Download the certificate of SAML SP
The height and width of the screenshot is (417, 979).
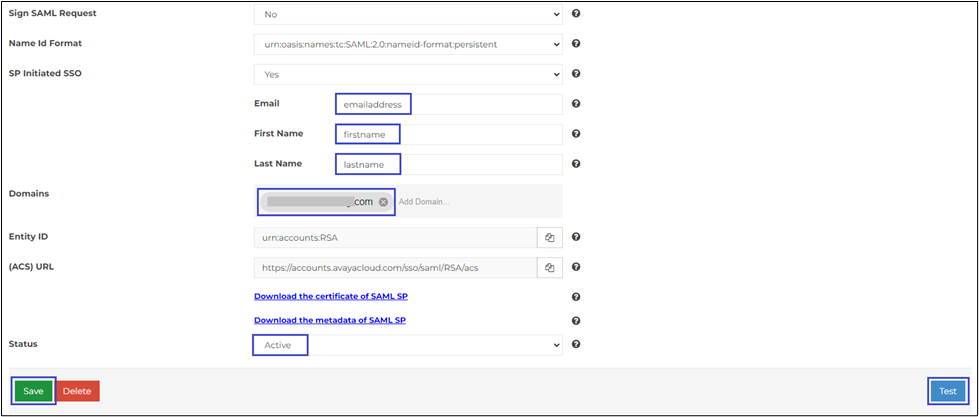point(330,297)
